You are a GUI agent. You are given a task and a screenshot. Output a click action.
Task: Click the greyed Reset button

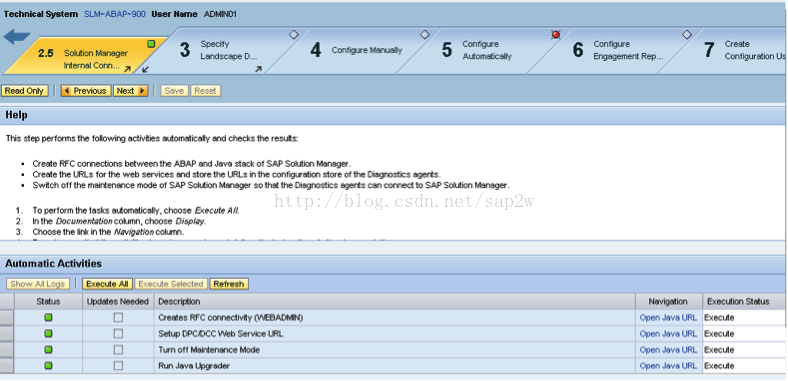(x=205, y=91)
